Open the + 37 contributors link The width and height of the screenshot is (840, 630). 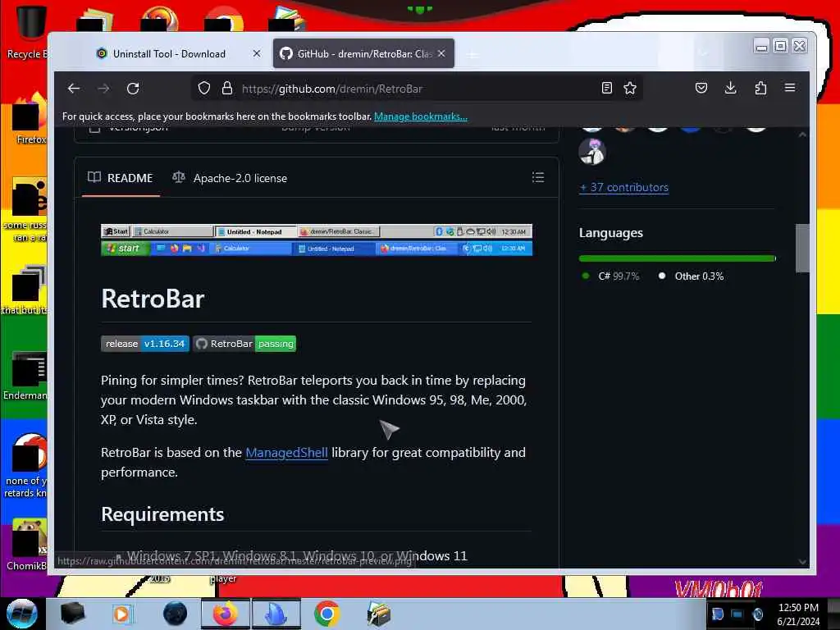tap(624, 188)
